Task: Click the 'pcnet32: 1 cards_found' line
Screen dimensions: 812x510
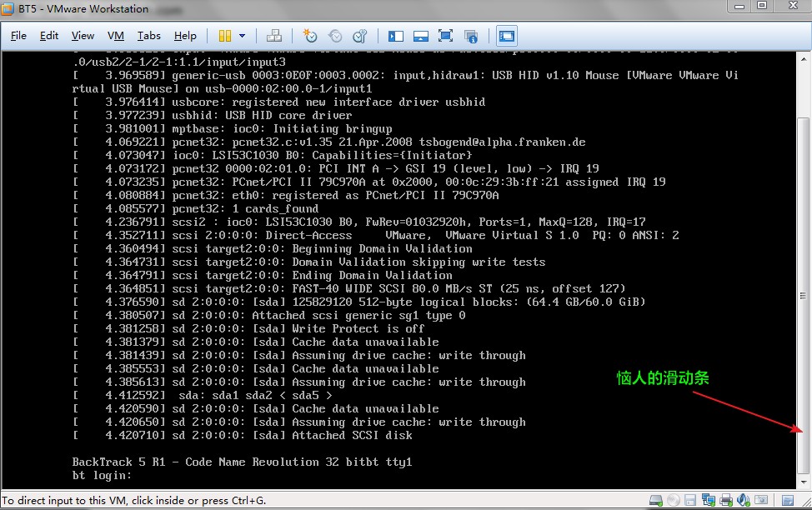Action: [195, 208]
